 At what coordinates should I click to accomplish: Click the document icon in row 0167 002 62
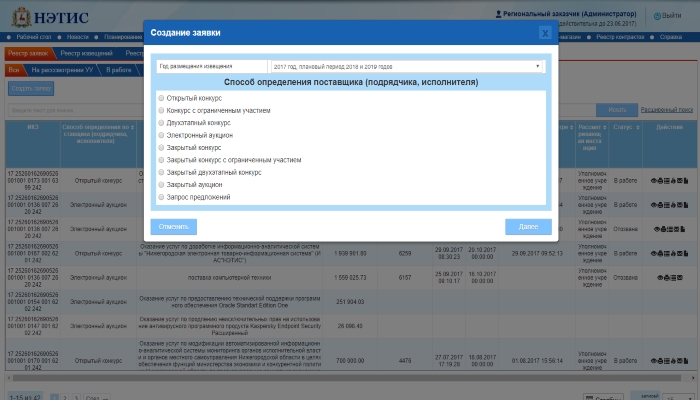(x=686, y=254)
